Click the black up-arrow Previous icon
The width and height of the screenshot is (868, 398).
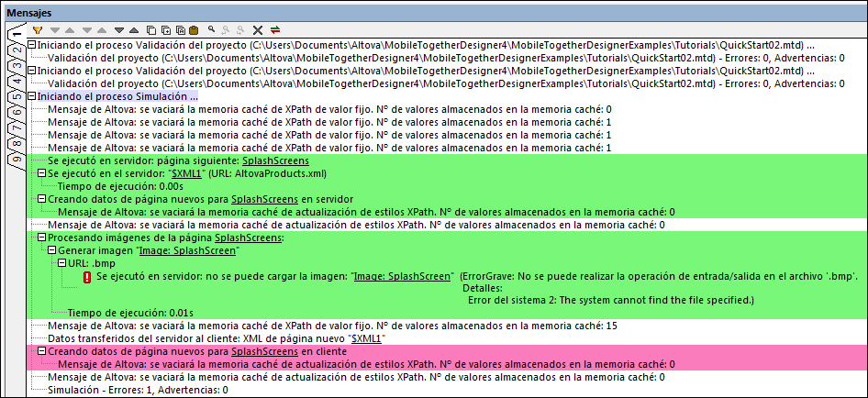point(134,30)
